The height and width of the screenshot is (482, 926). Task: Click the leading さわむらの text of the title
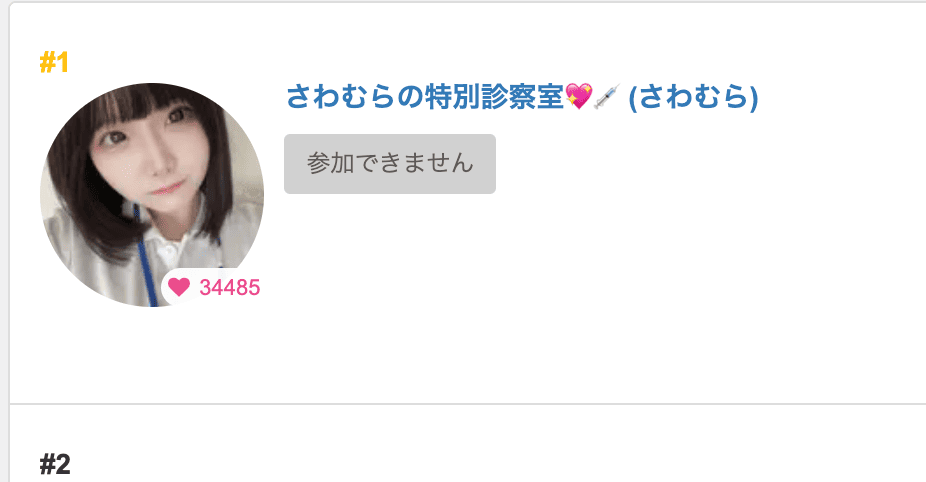click(x=356, y=97)
